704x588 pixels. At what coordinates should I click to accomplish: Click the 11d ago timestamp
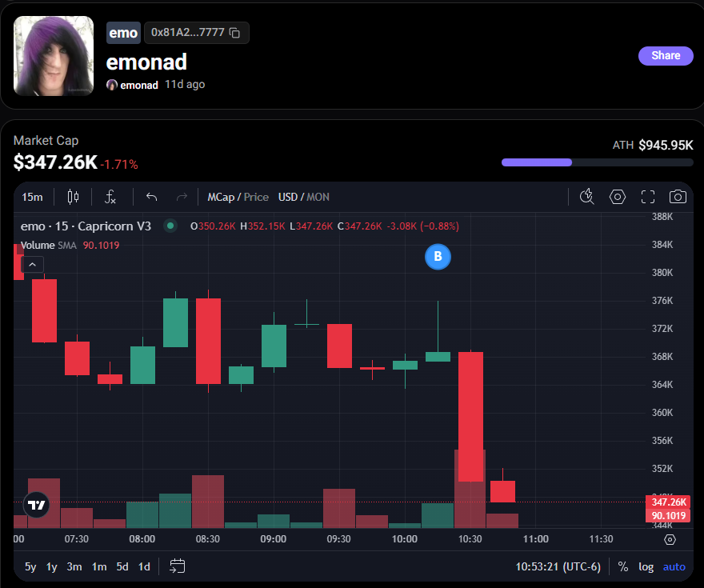tap(185, 84)
